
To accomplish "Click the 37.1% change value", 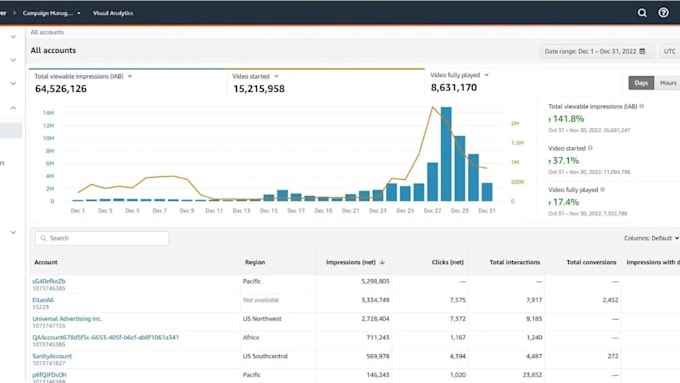I will [566, 160].
